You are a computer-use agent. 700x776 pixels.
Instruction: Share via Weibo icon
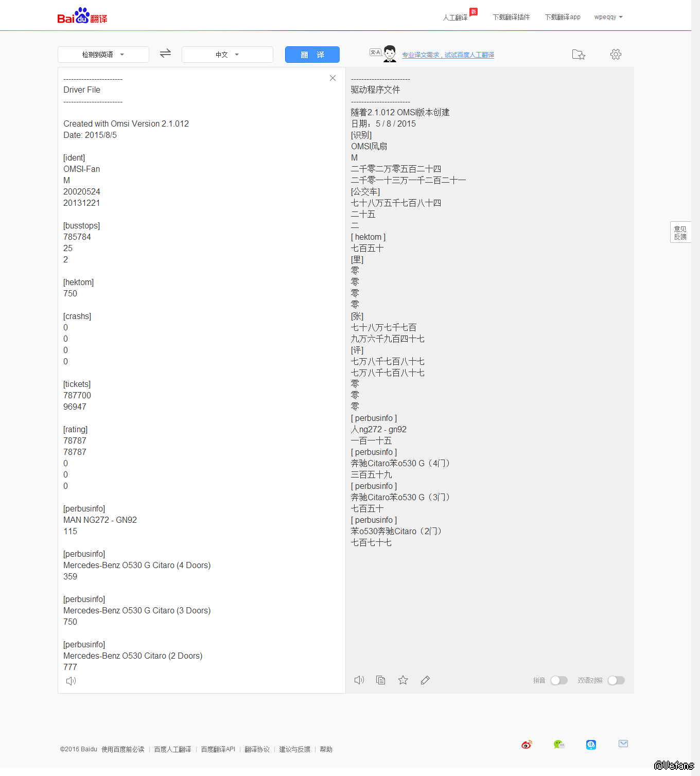[x=527, y=745]
